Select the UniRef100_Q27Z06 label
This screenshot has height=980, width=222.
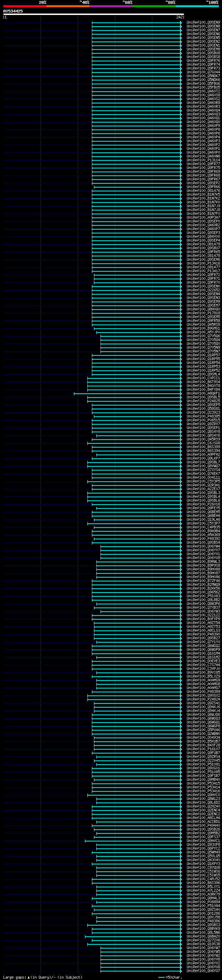click(203, 940)
